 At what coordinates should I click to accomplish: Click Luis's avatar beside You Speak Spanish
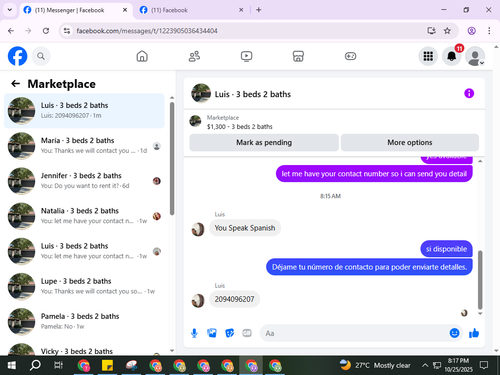click(198, 229)
